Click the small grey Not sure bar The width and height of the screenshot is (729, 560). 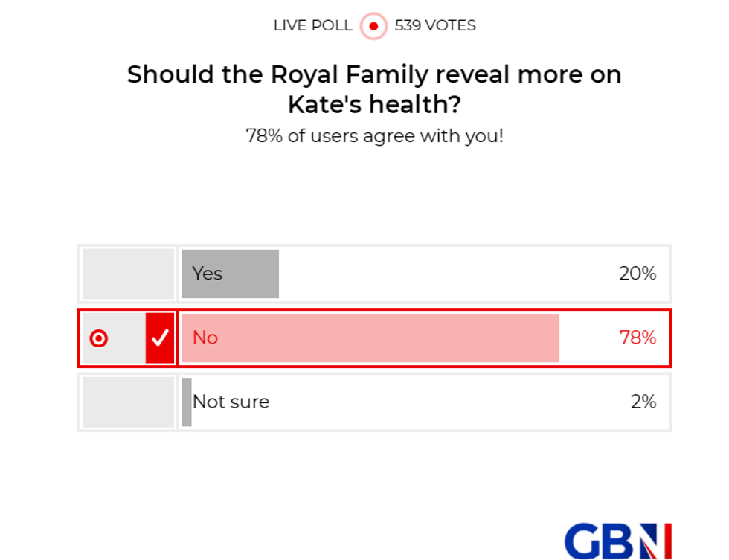pyautogui.click(x=186, y=402)
